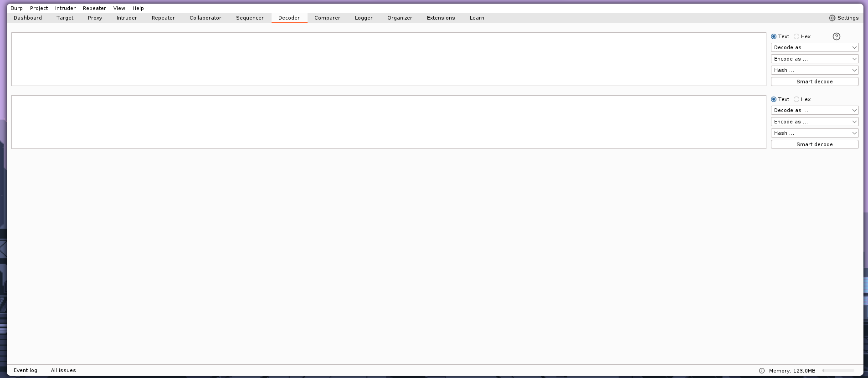Select Text radio for first decoder panel
Image resolution: width=868 pixels, height=378 pixels.
pyautogui.click(x=774, y=36)
